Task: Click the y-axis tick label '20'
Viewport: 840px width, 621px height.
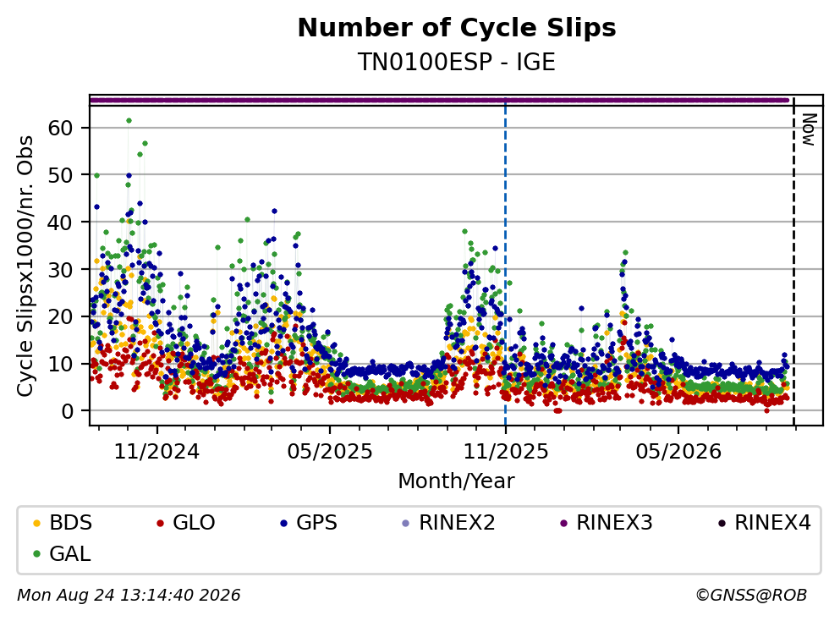Action: tap(61, 316)
